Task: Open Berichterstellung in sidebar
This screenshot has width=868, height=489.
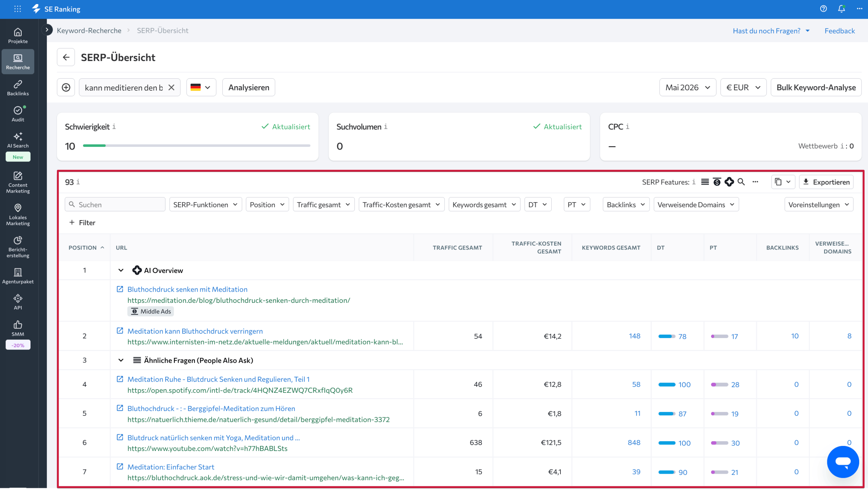Action: click(x=18, y=247)
